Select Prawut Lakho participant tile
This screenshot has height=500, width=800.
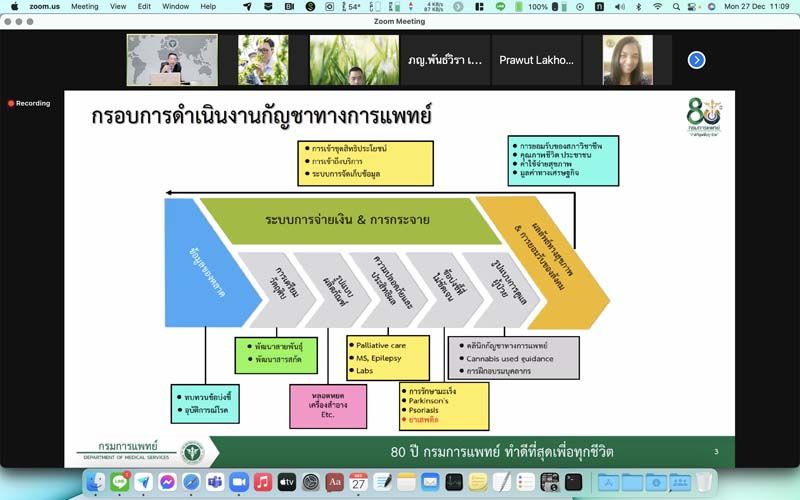pos(534,60)
